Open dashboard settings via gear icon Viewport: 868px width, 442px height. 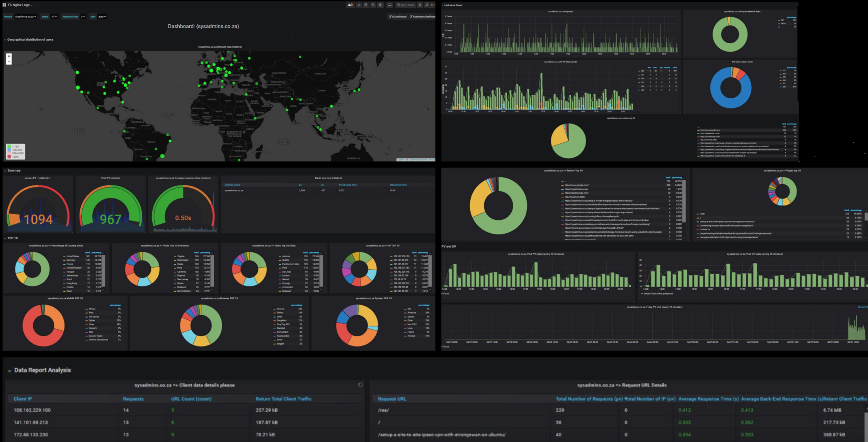pos(380,5)
